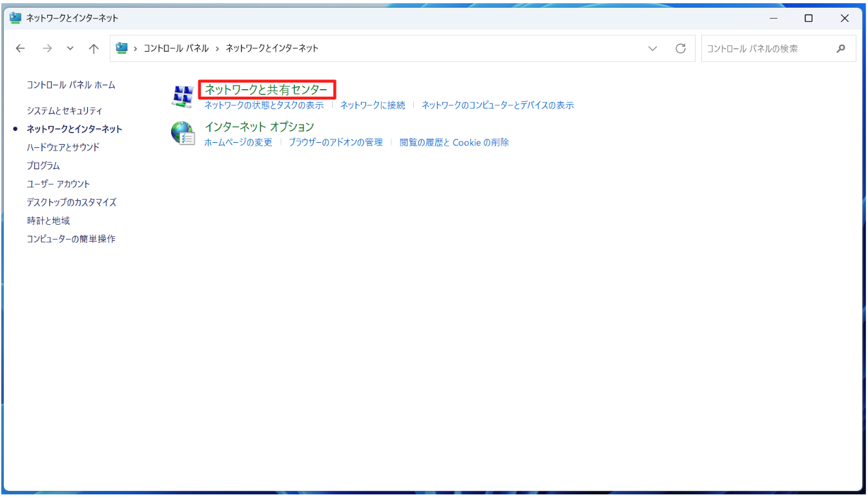Minimize the ネットワークとインターネット window
The height and width of the screenshot is (498, 868).
tap(772, 18)
